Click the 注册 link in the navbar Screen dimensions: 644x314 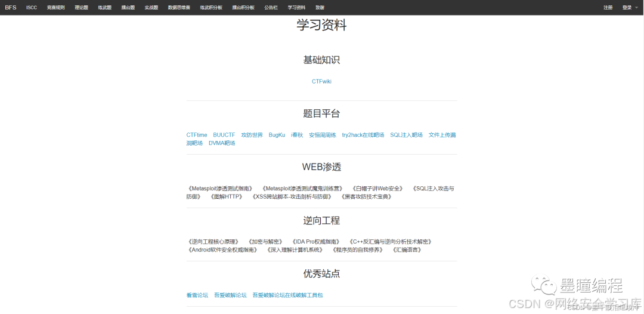(x=608, y=7)
